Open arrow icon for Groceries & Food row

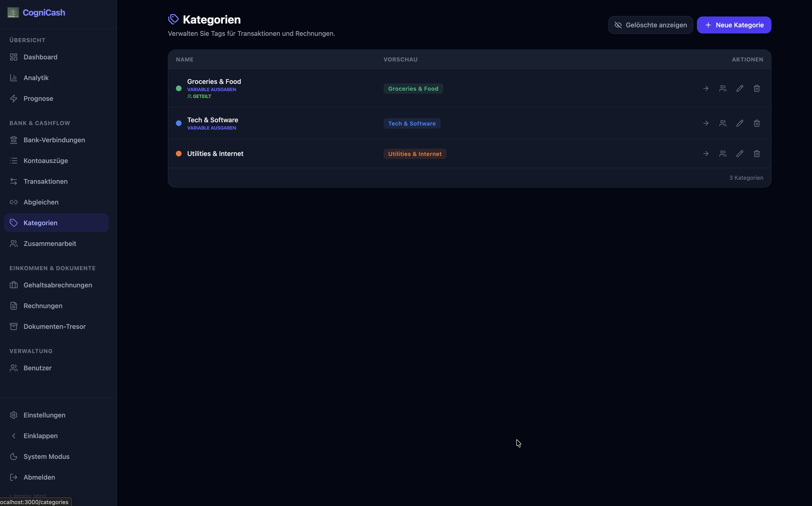coord(706,88)
